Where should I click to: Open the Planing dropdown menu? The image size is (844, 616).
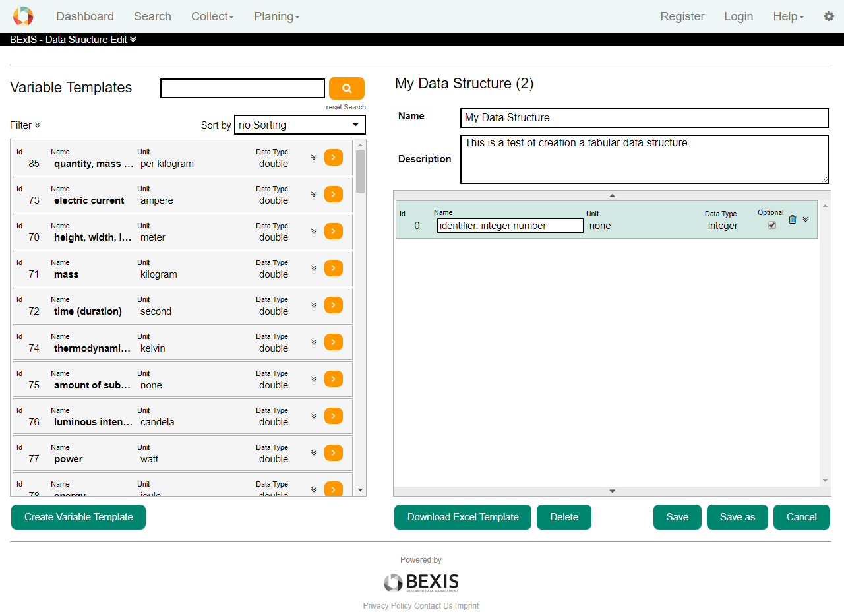[x=277, y=16]
